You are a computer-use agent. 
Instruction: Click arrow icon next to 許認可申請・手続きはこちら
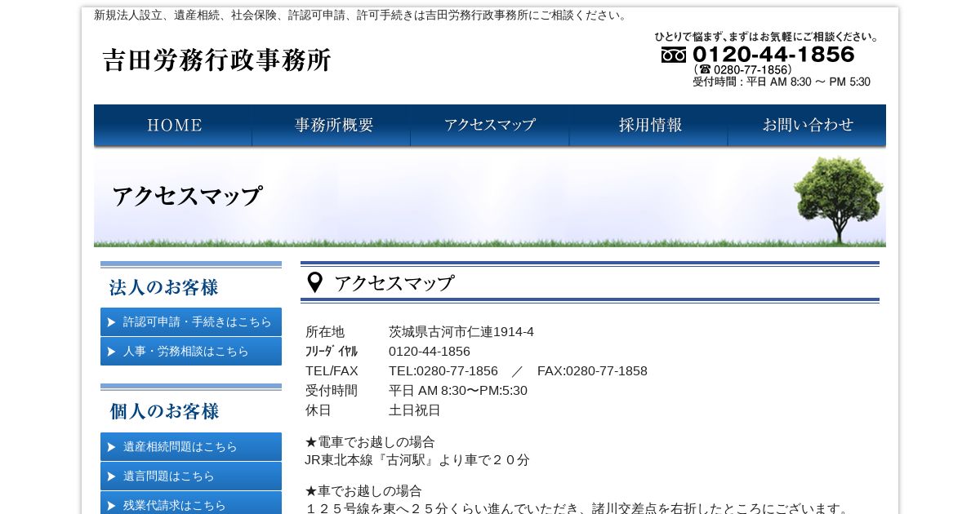tap(111, 322)
